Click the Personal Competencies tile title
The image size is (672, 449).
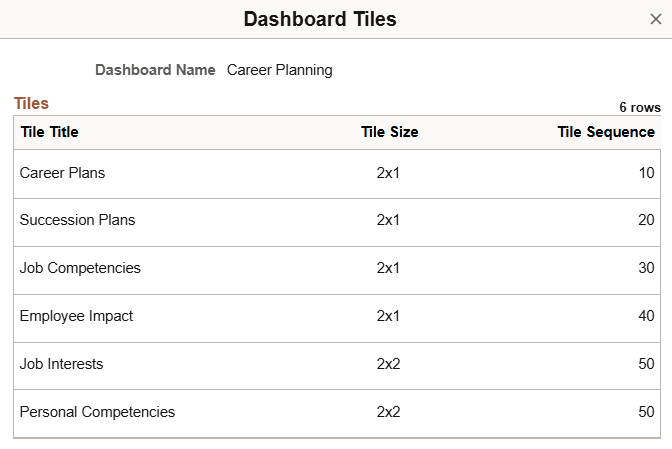tap(97, 413)
